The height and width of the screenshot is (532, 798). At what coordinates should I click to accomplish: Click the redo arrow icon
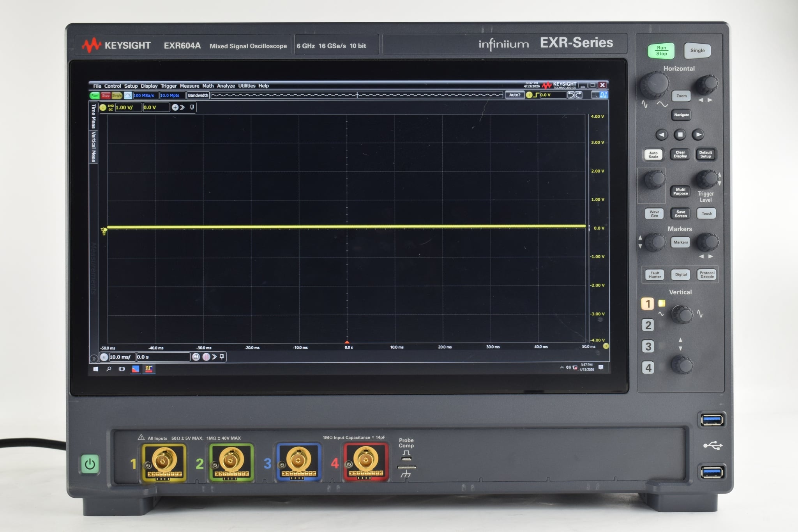tap(579, 95)
